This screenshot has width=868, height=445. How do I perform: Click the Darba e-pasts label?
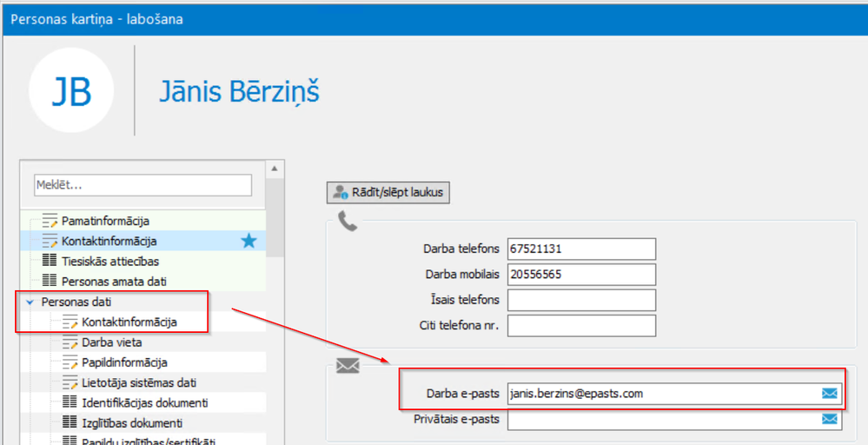pos(463,393)
